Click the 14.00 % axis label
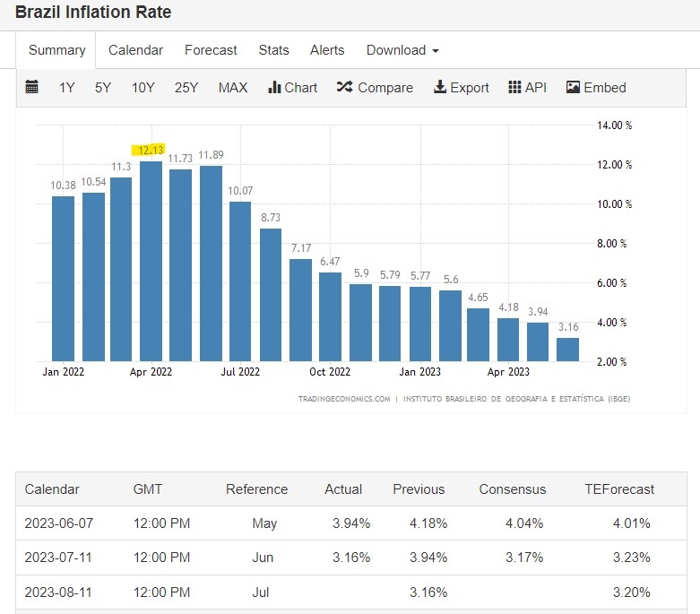Screen dimensions: 700x614 tap(614, 125)
